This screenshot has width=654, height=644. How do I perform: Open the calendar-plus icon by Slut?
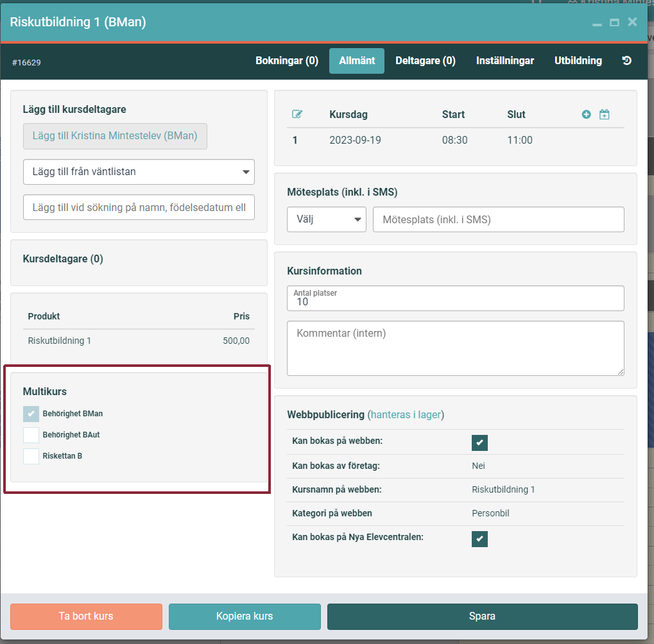[605, 114]
